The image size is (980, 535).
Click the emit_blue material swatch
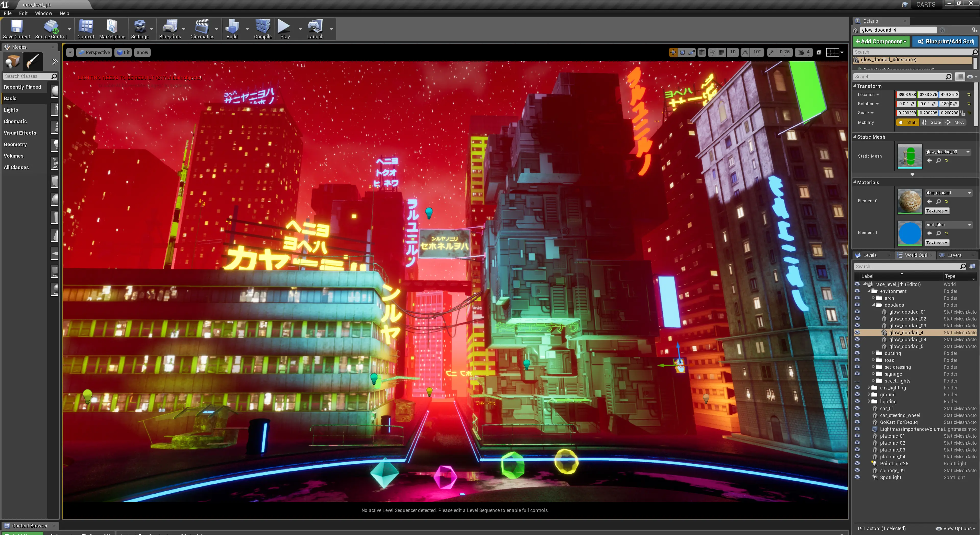point(910,233)
